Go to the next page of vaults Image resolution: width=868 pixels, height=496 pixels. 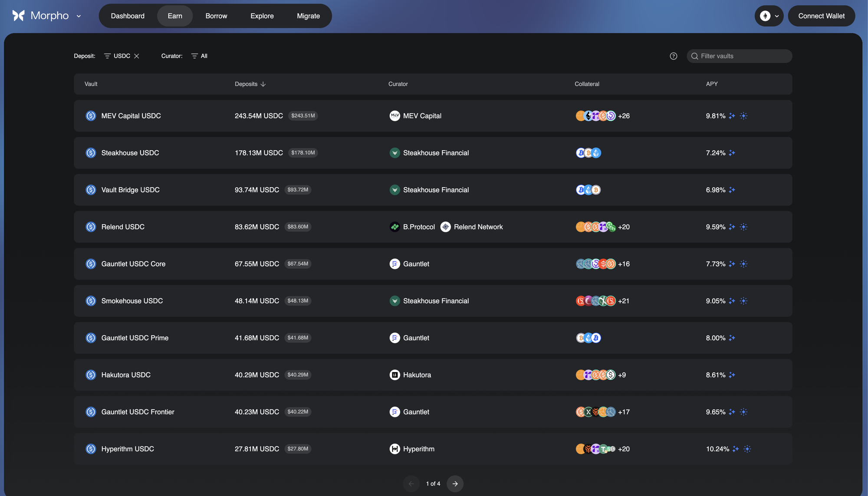coord(455,483)
